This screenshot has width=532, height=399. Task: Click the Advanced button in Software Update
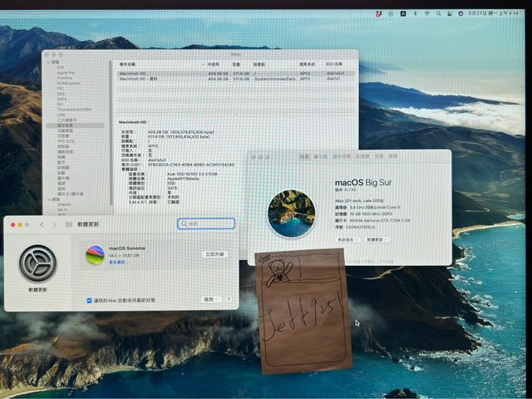pyautogui.click(x=209, y=299)
